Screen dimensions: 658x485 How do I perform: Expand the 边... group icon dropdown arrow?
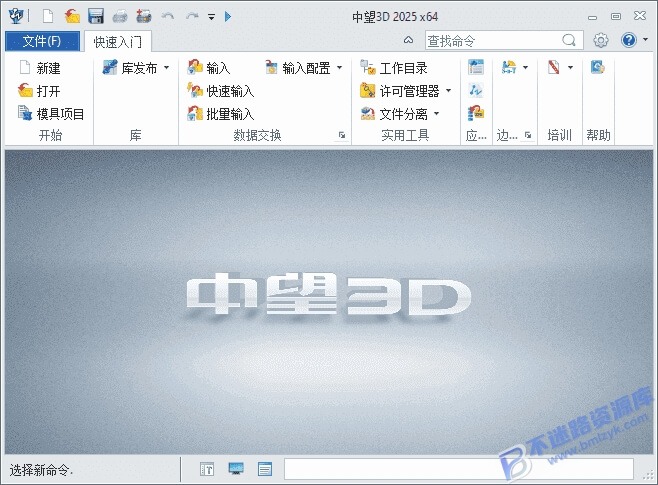point(525,68)
